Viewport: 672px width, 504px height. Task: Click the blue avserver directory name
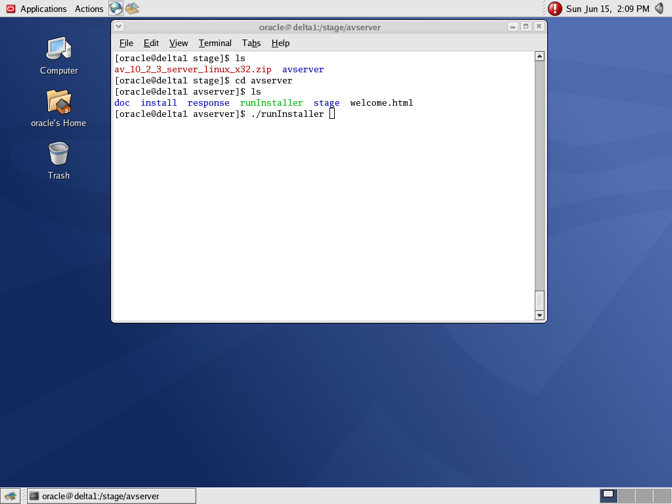point(303,69)
